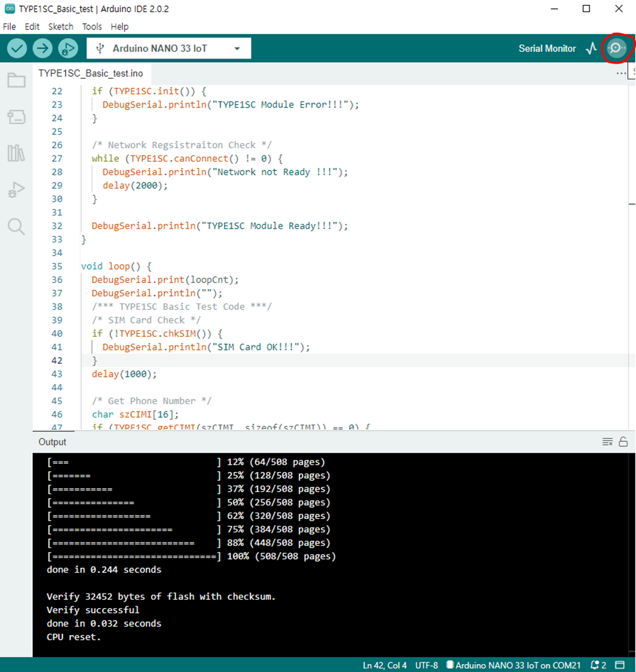636x672 pixels.
Task: Upload the sketch with the arrow button
Action: coord(42,48)
